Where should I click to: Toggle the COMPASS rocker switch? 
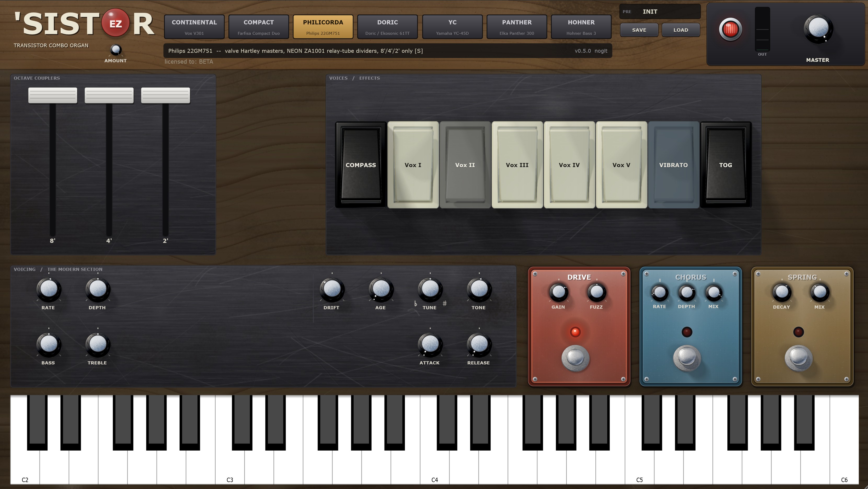click(361, 165)
